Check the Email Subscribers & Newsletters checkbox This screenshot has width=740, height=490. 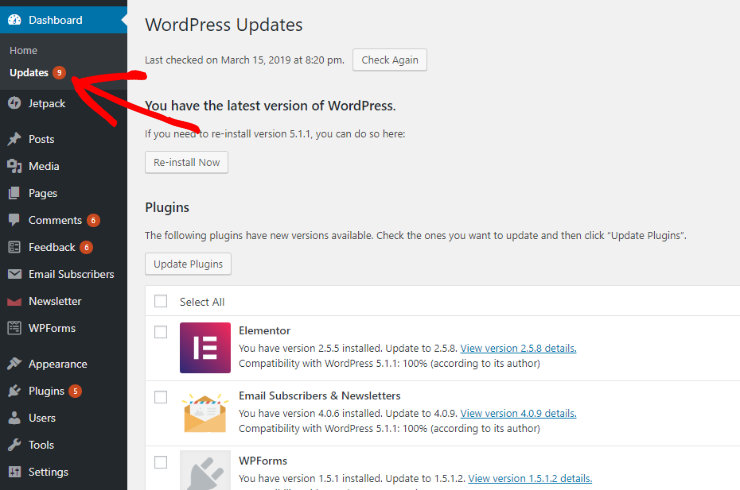click(x=160, y=397)
